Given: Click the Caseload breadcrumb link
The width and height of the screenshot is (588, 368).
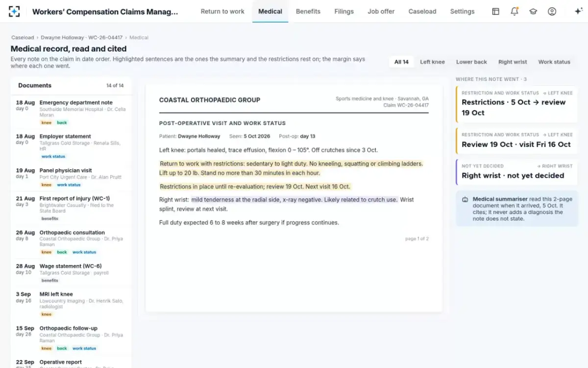Looking at the screenshot, I should coord(23,37).
